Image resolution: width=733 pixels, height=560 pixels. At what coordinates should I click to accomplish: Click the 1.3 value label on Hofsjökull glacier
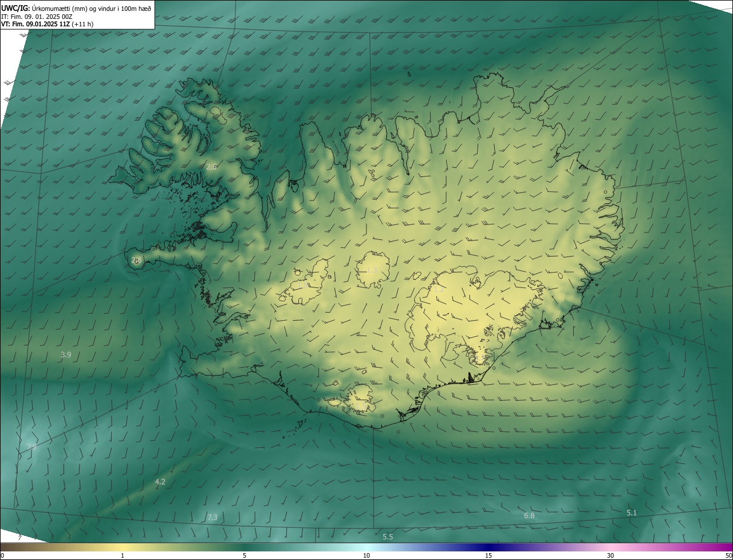[x=372, y=270]
